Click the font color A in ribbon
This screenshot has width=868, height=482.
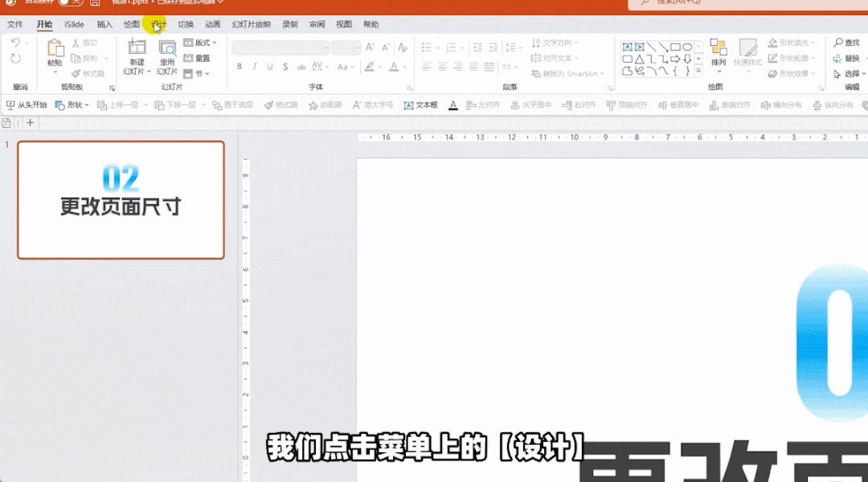(x=394, y=67)
